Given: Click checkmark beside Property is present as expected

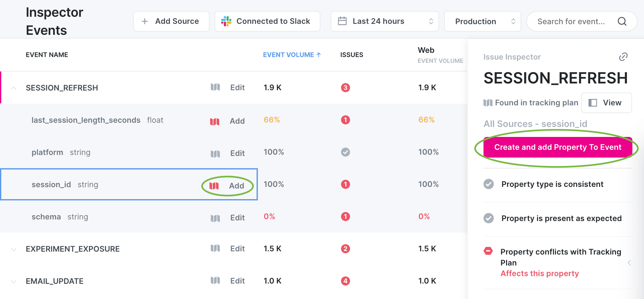Looking at the screenshot, I should click(x=489, y=218).
